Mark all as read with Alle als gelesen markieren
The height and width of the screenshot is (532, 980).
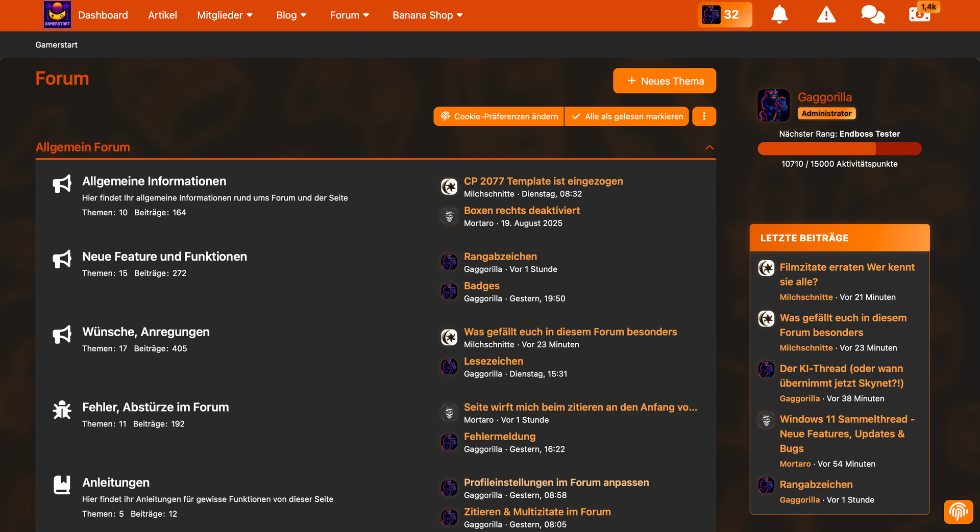[627, 116]
